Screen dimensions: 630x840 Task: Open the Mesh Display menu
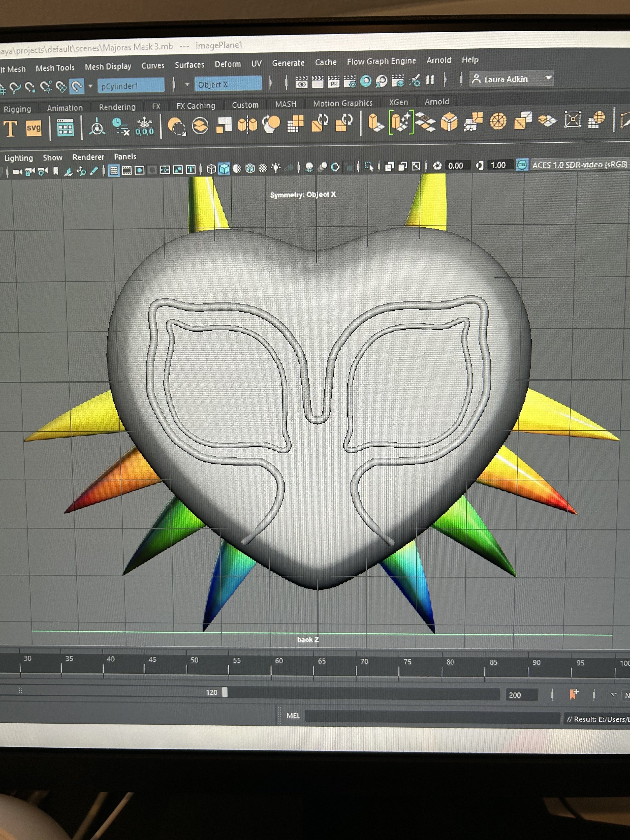click(x=108, y=67)
